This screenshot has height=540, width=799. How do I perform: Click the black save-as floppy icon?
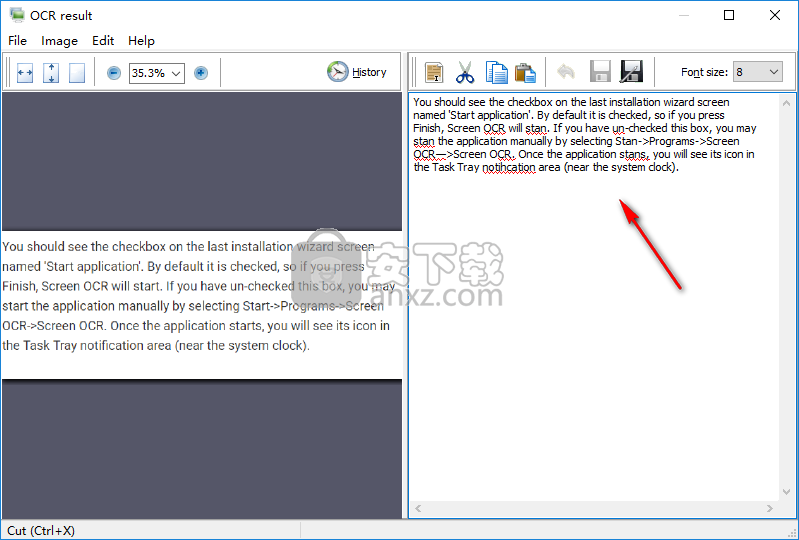tap(631, 72)
